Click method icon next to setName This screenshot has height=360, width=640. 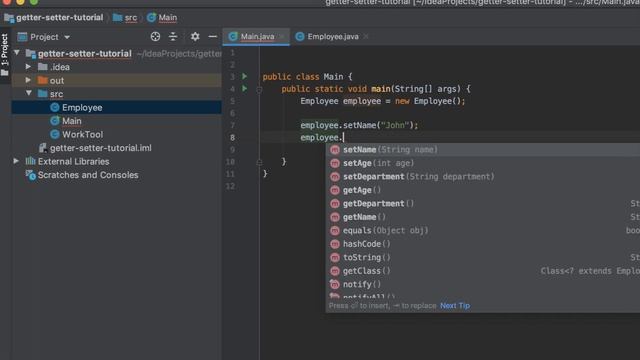[335, 149]
